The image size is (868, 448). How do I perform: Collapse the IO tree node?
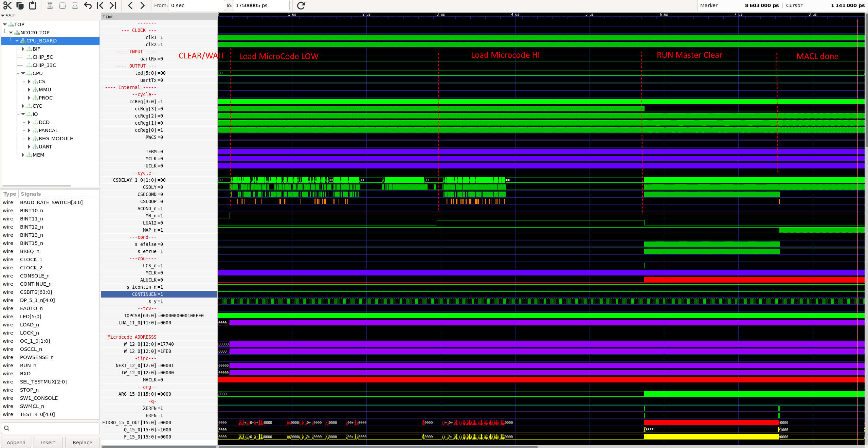click(x=23, y=114)
